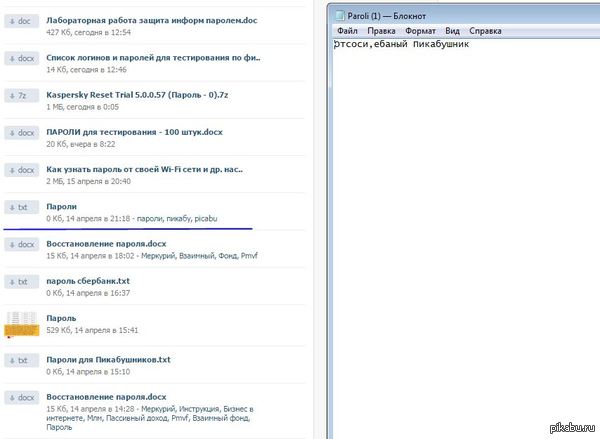600x439 pixels.
Task: Open the Как узнать пароль от Wi-Fi document
Action: 144,169
